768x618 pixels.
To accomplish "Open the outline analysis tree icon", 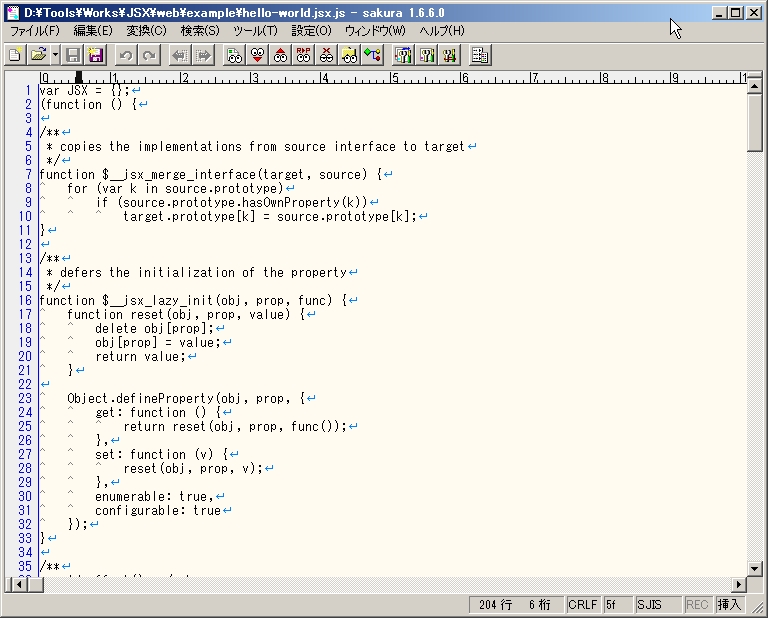I will tap(372, 55).
